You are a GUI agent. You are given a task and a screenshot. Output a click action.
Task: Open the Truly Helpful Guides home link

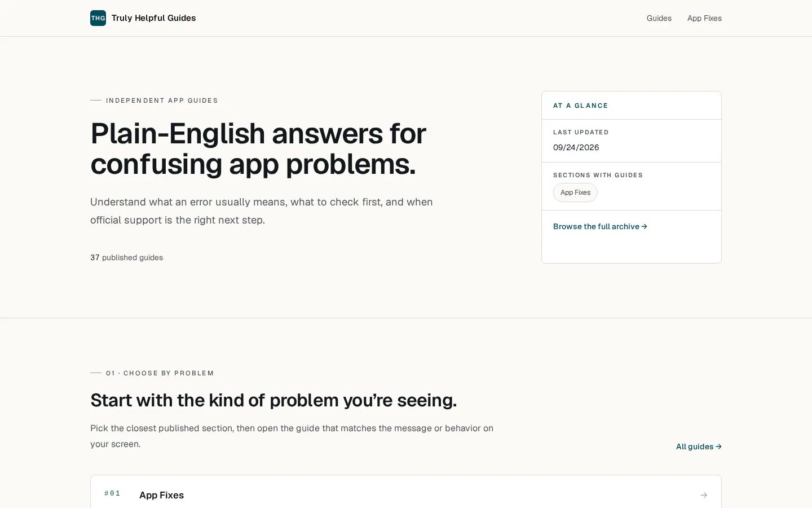[x=143, y=18]
